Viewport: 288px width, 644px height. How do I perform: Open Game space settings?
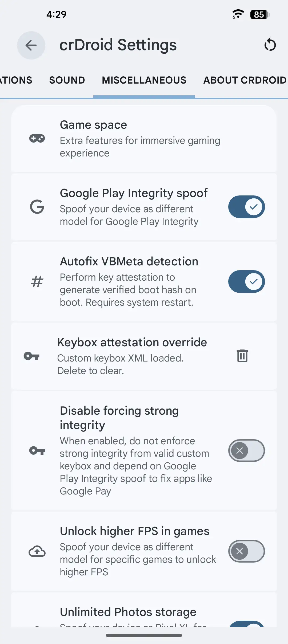click(140, 139)
